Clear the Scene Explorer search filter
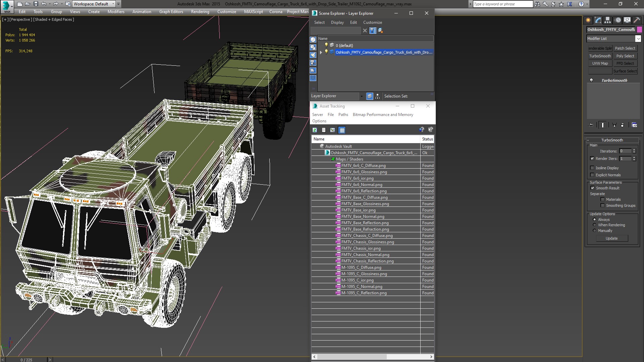The height and width of the screenshot is (362, 644). (x=365, y=31)
